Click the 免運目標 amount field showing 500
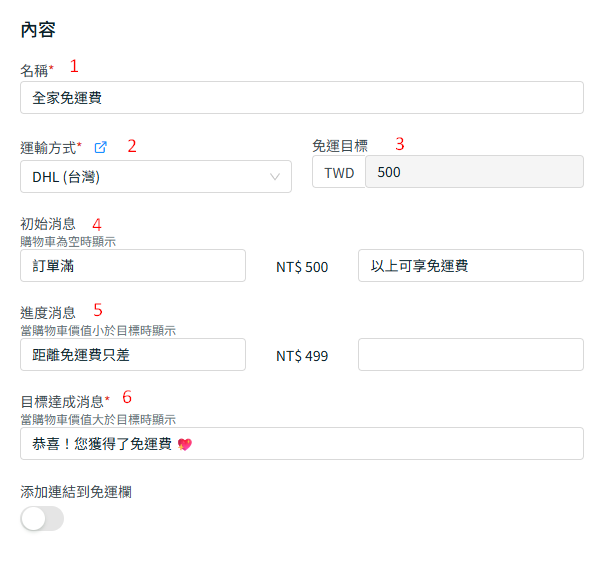Viewport: 605px width, 569px height. coord(473,172)
